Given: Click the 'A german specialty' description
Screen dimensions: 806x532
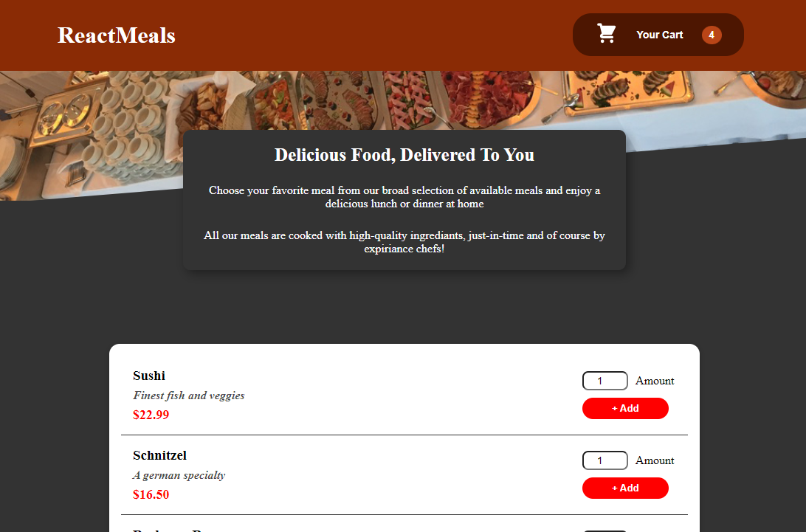Looking at the screenshot, I should (179, 475).
